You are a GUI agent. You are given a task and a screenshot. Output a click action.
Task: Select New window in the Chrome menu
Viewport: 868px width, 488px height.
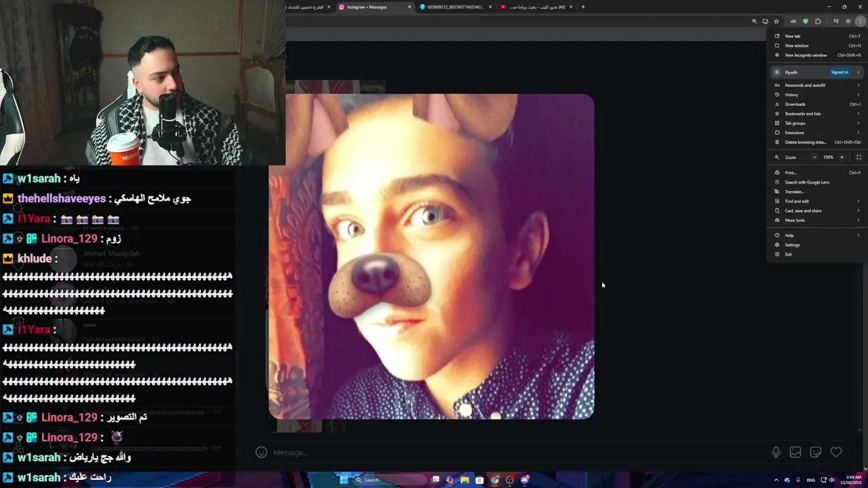point(817,45)
